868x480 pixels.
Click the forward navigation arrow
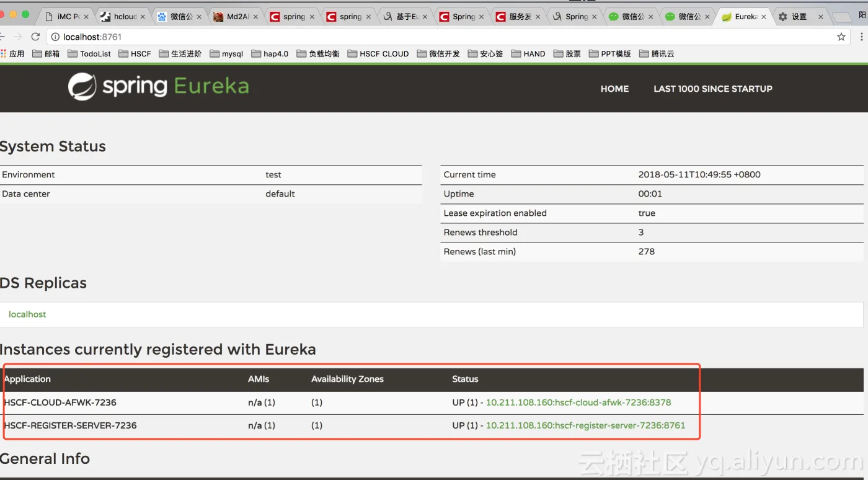coord(17,37)
